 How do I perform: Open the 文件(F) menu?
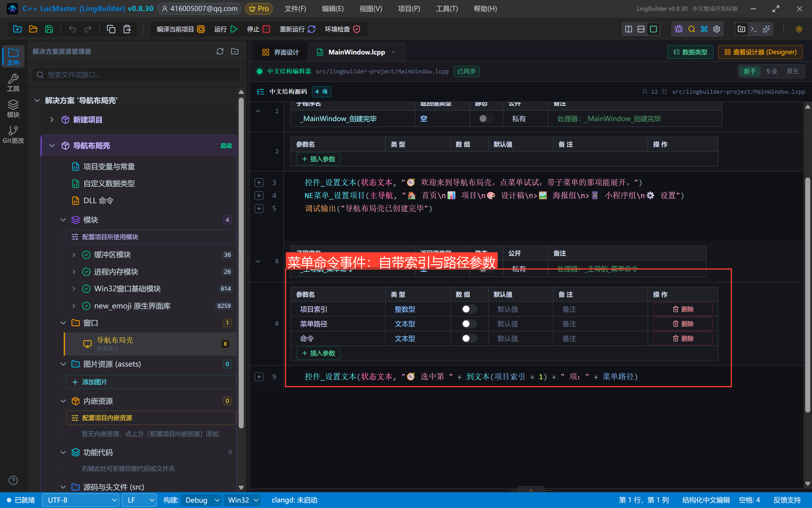click(295, 9)
